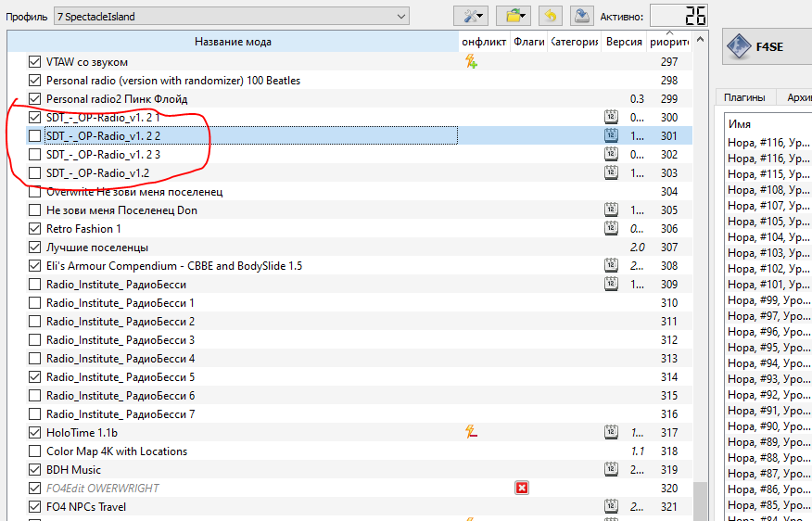Click the yellow restore backup arrow icon

551,16
